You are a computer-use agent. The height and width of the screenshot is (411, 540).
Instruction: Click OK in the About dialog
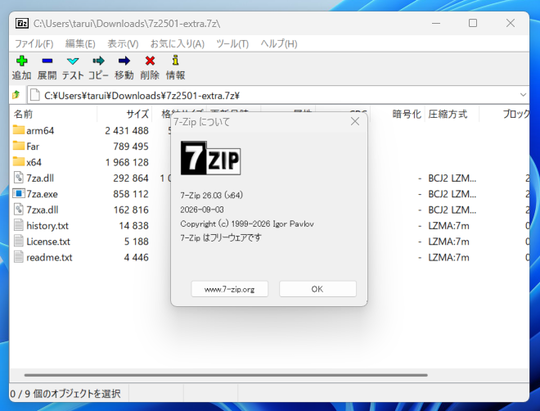318,289
